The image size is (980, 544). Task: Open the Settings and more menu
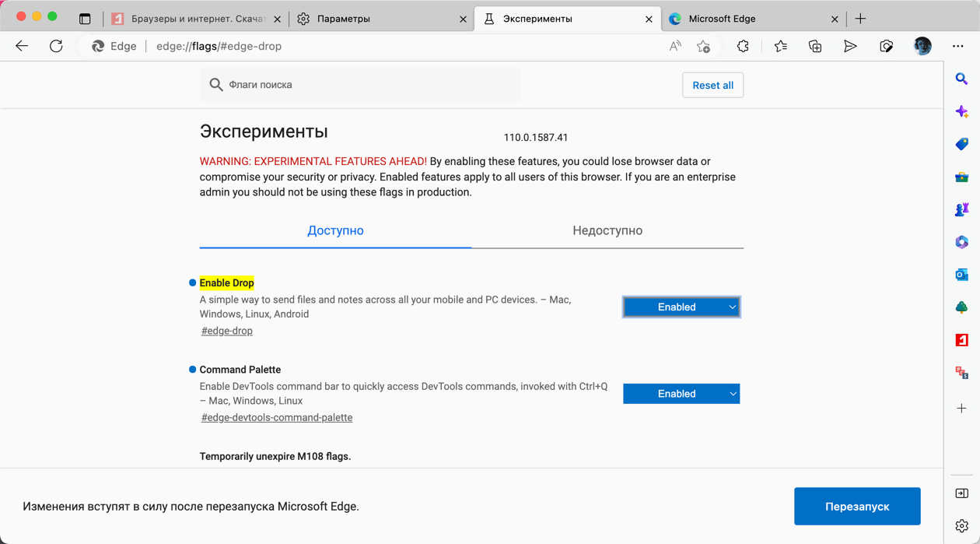click(x=957, y=47)
